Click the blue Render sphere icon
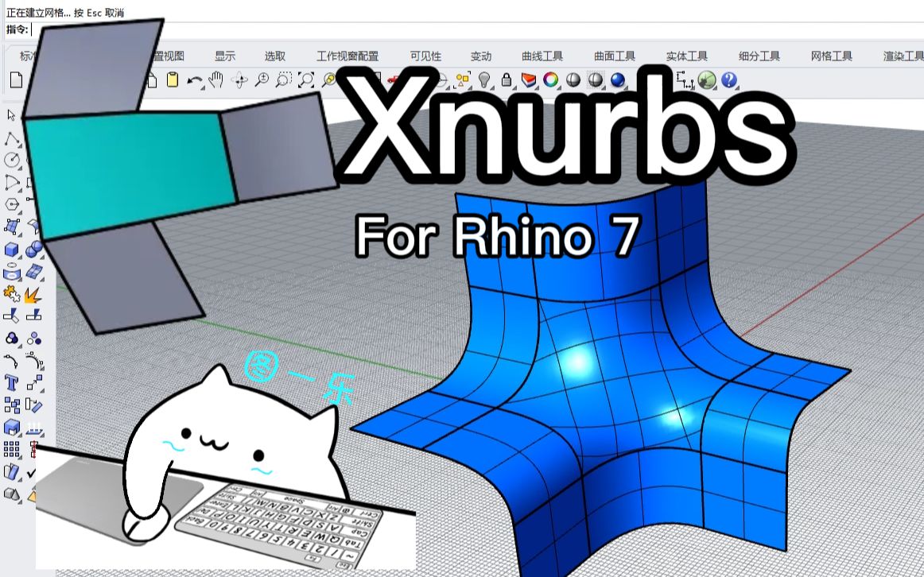 click(618, 79)
